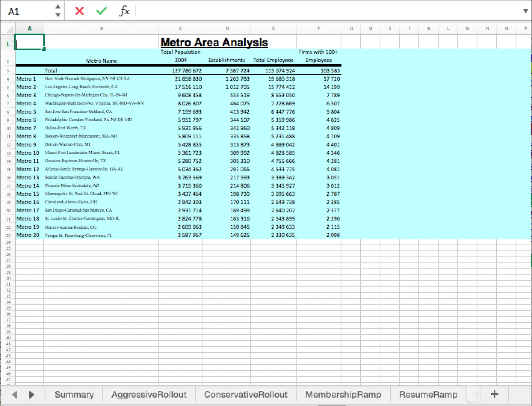
Task: Click the previous sheet tabs arrow
Action: click(x=15, y=394)
